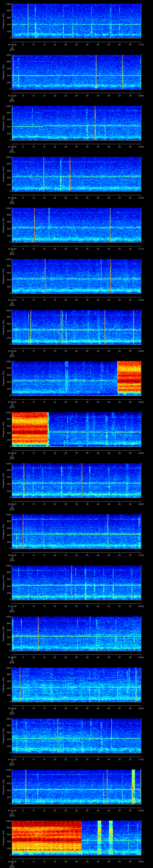Click the 21:00 end time label
This screenshot has height=868, width=153.
[x=141, y=249]
